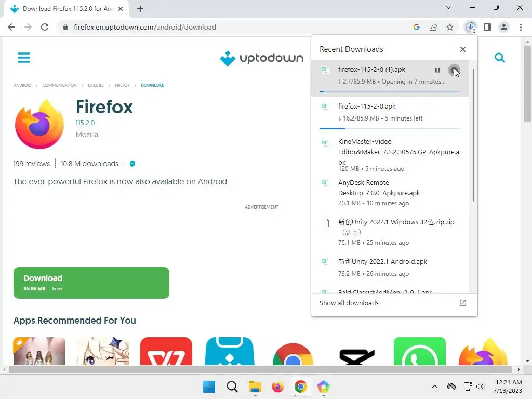This screenshot has height=399, width=532.
Task: Bookmark this page with the star icon
Action: (450, 27)
